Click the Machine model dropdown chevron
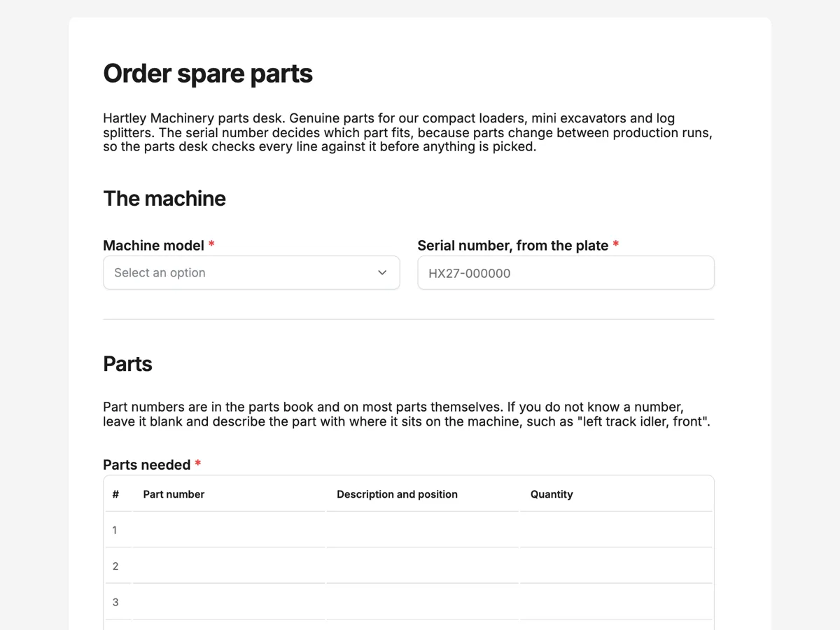The width and height of the screenshot is (840, 630). coord(382,272)
